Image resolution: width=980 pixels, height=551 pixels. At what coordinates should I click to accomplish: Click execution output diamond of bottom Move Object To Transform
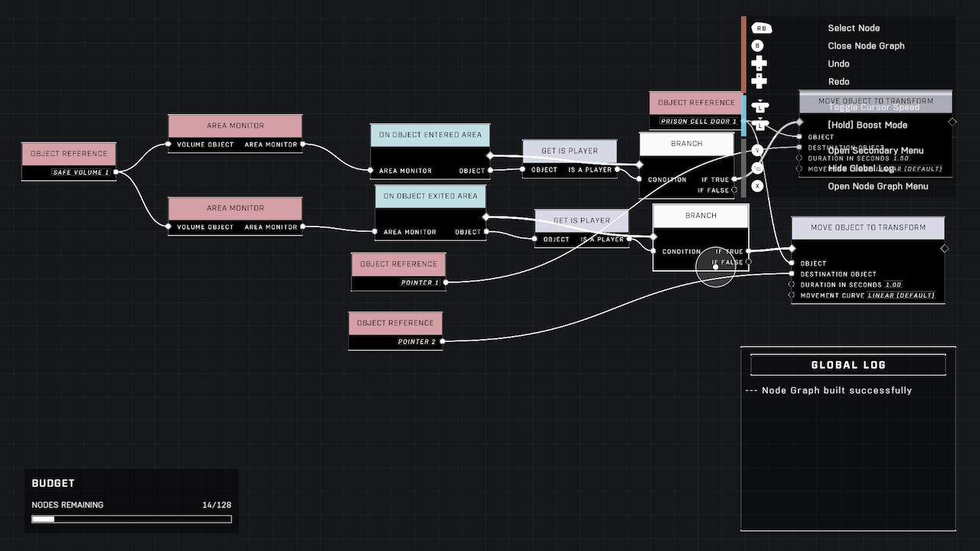tap(944, 249)
